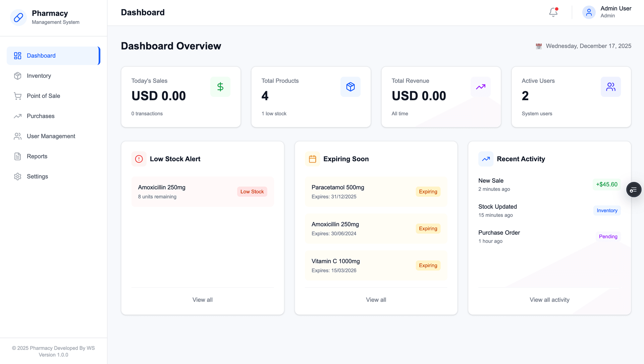Navigate to User Management

(x=51, y=136)
